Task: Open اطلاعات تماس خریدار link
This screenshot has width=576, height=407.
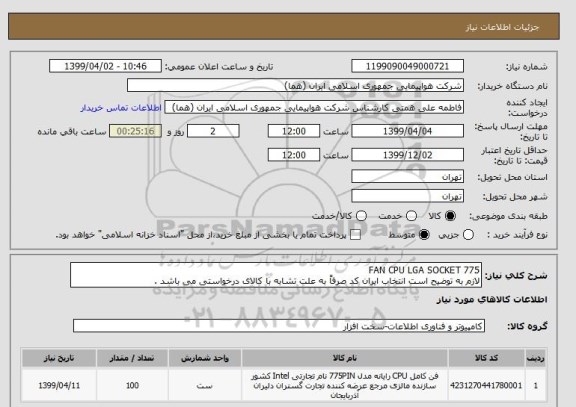Action: (121, 108)
